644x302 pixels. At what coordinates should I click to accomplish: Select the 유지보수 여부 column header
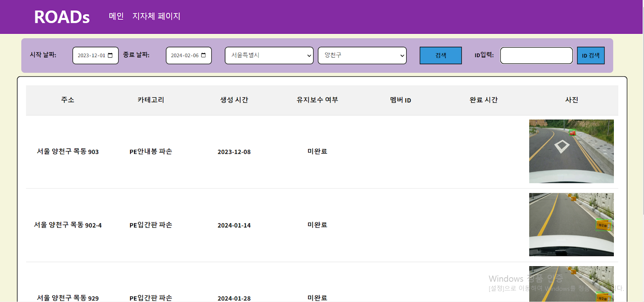pos(318,100)
